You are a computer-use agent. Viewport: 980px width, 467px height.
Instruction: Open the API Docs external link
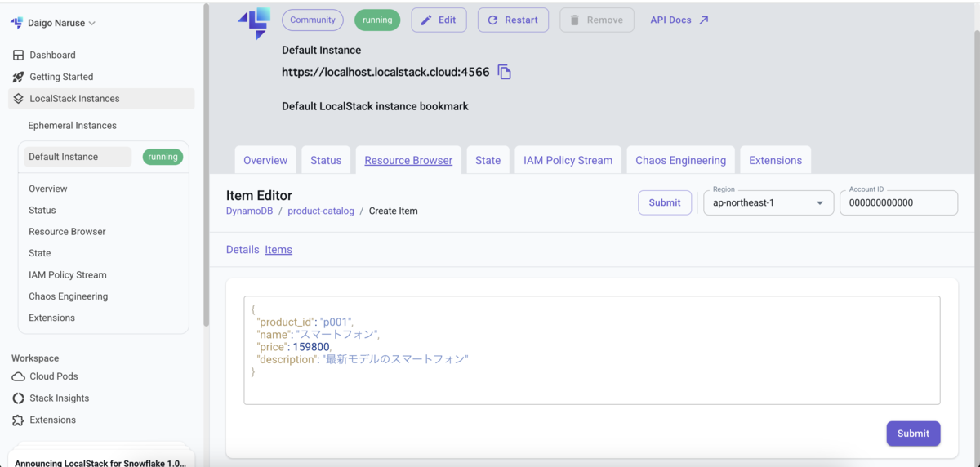[x=679, y=20]
